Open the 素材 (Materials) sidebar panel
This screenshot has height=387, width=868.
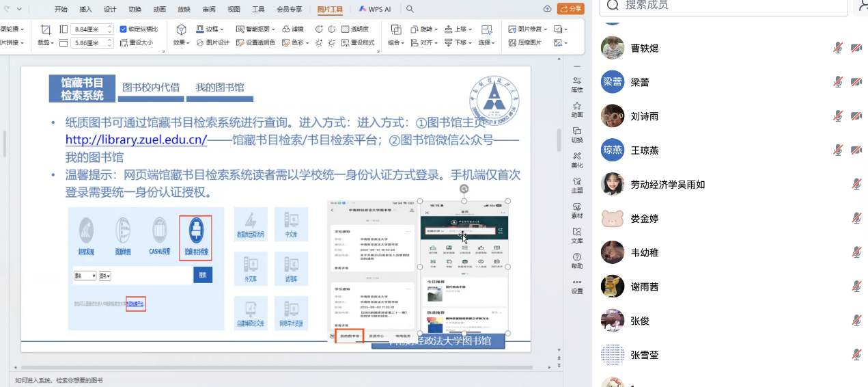(x=577, y=211)
